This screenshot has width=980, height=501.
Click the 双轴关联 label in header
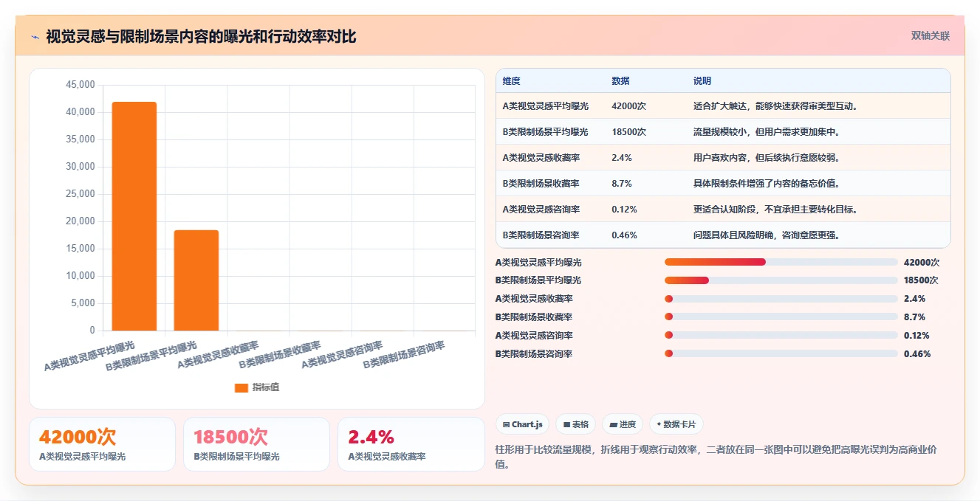pos(930,35)
